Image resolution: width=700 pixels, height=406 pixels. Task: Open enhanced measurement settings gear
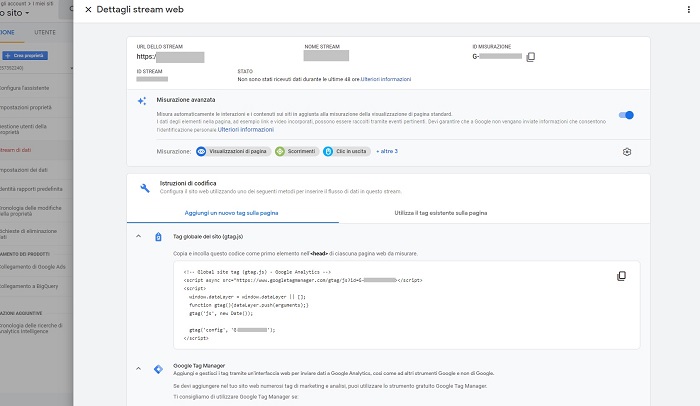point(627,152)
